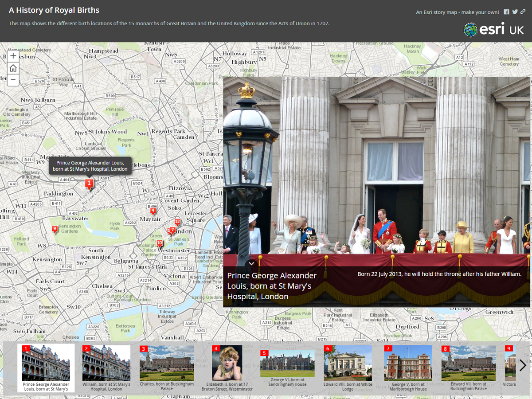Select thumbnail 6 Edward VIII White Lodge

348,368
